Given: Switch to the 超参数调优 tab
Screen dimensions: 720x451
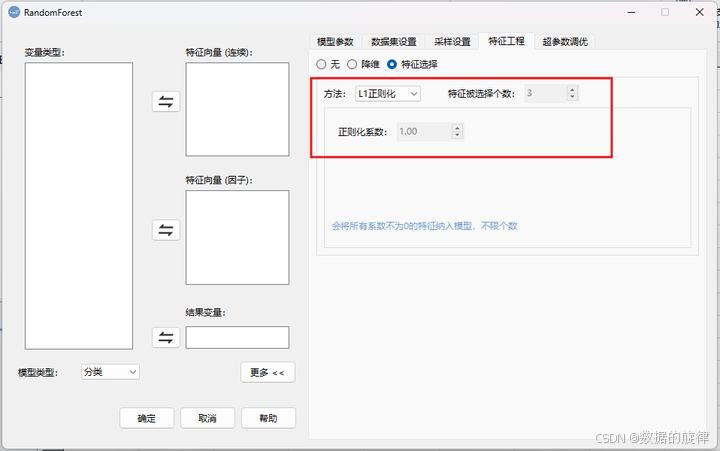Looking at the screenshot, I should click(565, 42).
